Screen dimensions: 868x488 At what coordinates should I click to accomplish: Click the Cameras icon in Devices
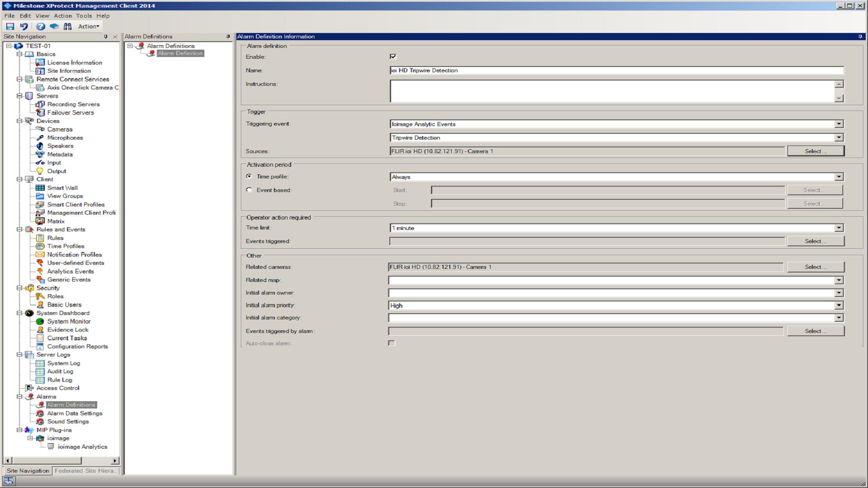coord(40,129)
